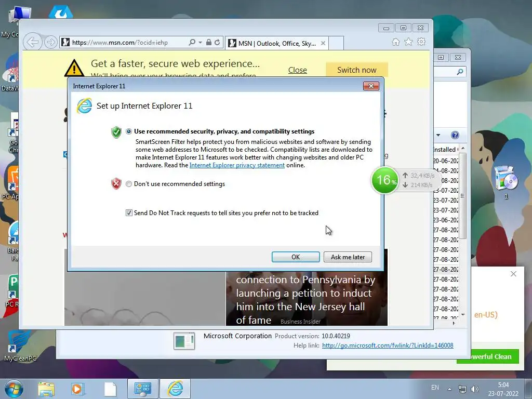The height and width of the screenshot is (399, 532).
Task: Click the Switch now button
Action: (356, 70)
